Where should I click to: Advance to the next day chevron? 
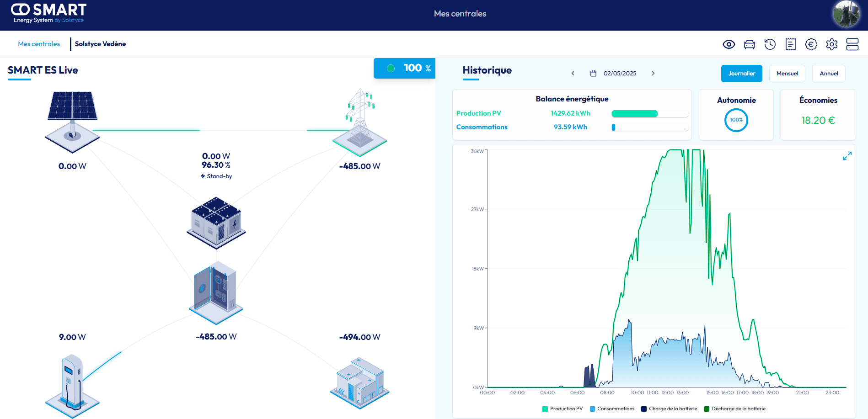tap(653, 73)
